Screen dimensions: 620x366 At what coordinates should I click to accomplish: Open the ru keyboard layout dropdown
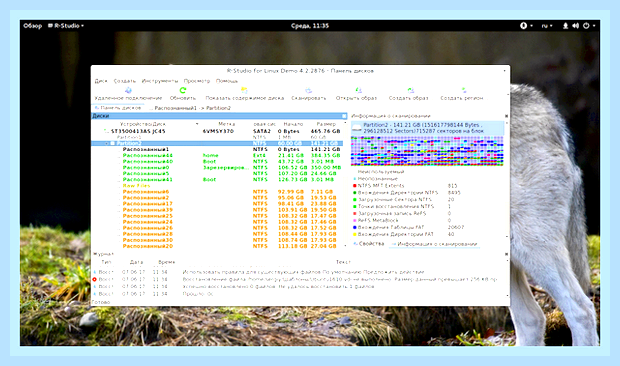tap(547, 26)
